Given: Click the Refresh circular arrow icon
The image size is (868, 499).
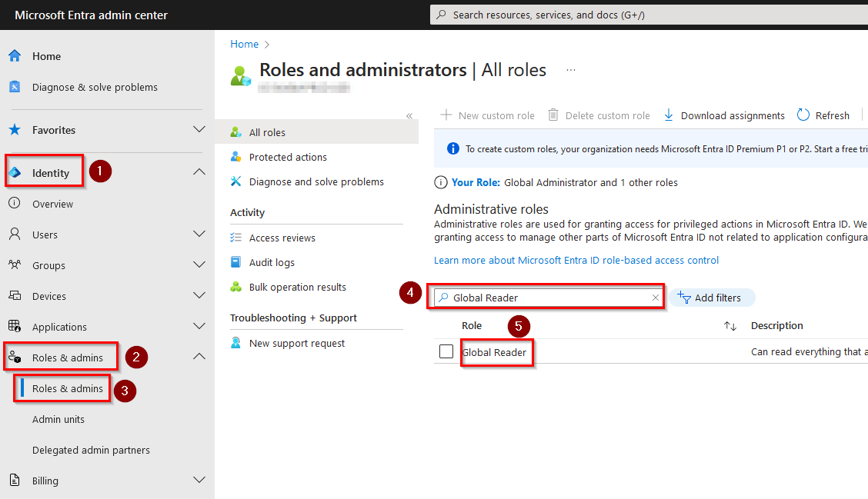Looking at the screenshot, I should (803, 115).
